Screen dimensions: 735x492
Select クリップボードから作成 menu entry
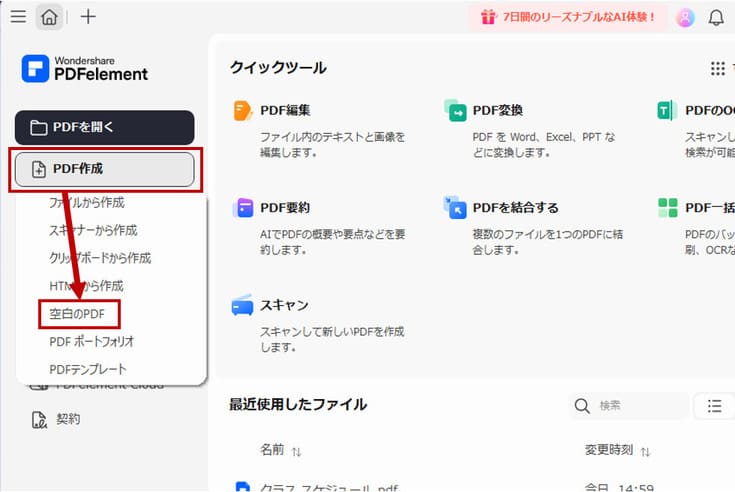point(100,258)
